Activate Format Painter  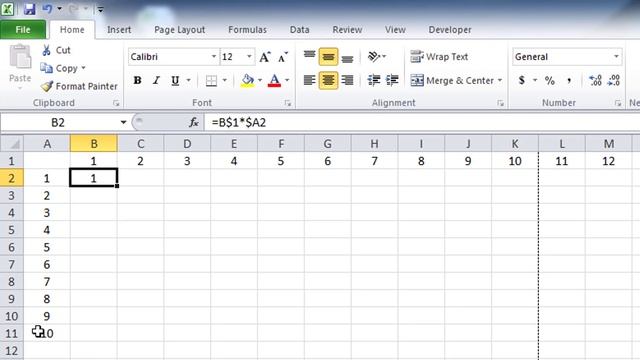click(x=79, y=86)
